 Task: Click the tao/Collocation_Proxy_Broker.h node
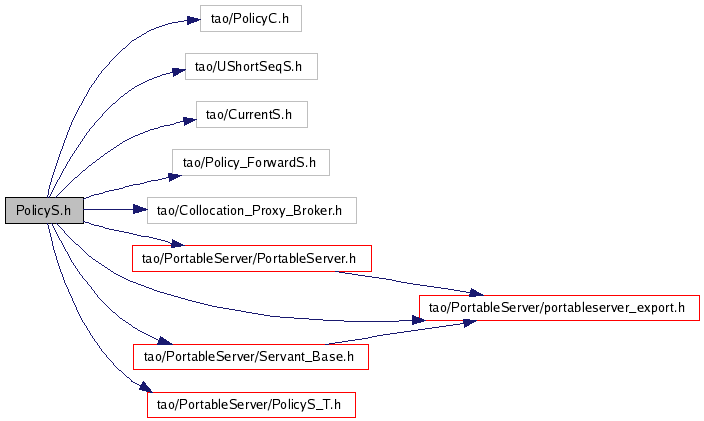(x=251, y=210)
